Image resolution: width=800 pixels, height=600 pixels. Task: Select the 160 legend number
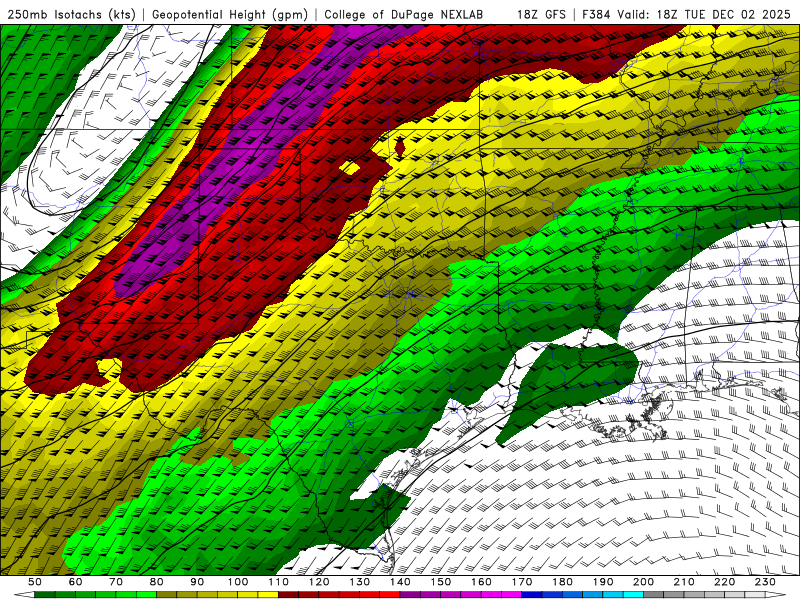tap(481, 582)
